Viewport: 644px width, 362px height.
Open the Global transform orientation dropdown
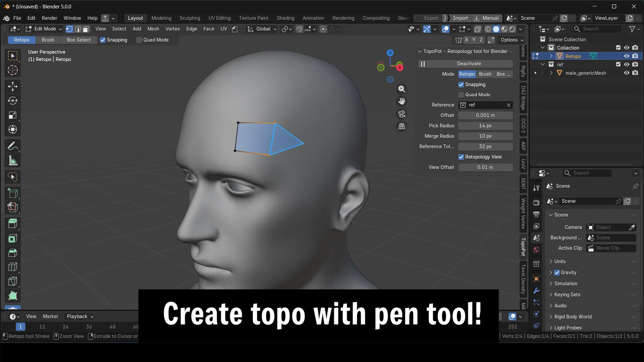262,29
